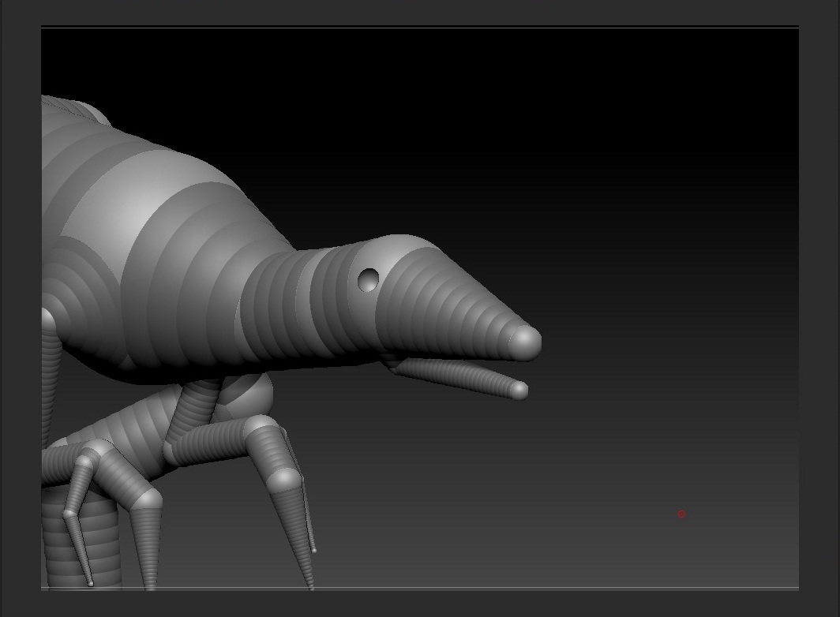Image resolution: width=840 pixels, height=617 pixels.
Task: Select the eye socket ZSphere on the head
Action: click(x=368, y=280)
